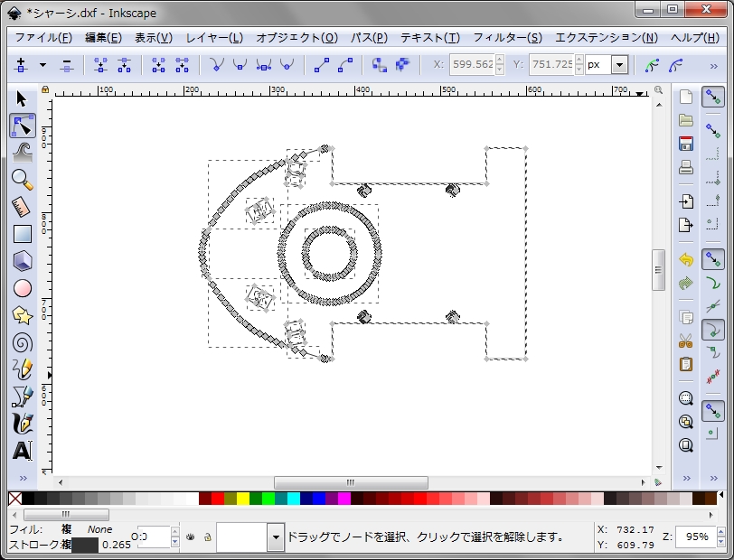Expand commands bar overflow chevron
The width and height of the screenshot is (734, 560).
(687, 478)
